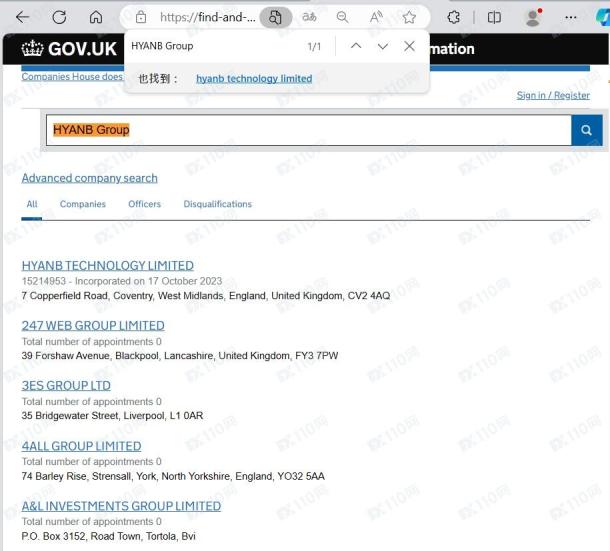
Task: Open HYANB TECHNOLOGY LIMITED result
Action: coord(108,265)
